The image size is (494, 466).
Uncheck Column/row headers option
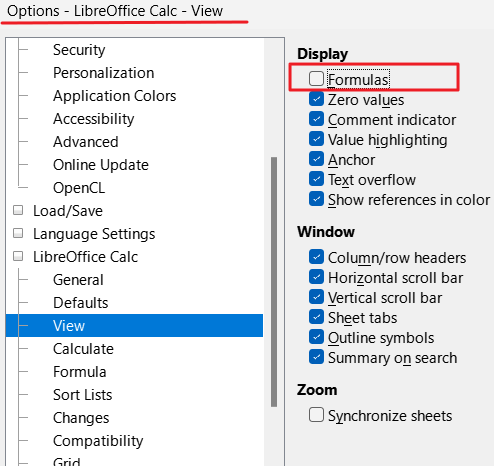316,257
